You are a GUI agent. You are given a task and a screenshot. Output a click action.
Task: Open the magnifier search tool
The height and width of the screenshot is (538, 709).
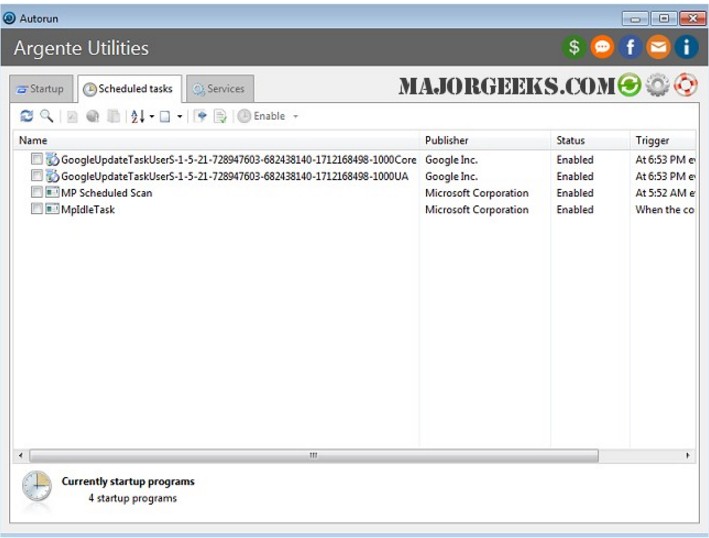tap(47, 116)
